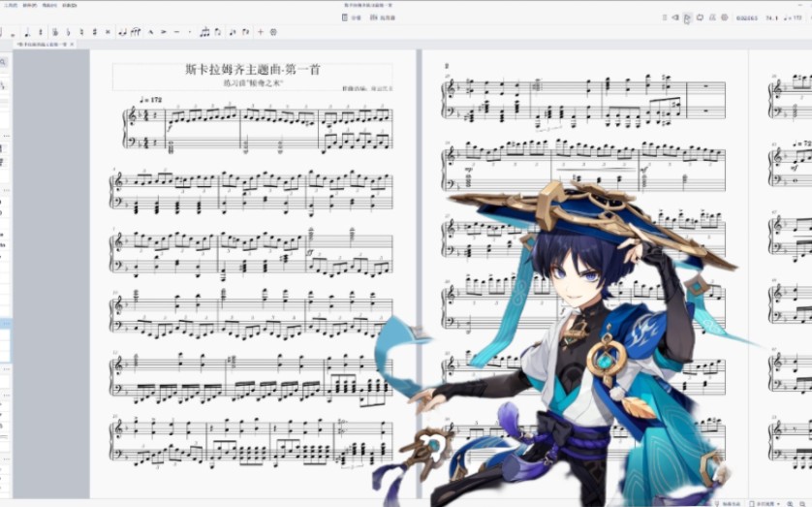Open the 诊断(D) diagnostics menu
Viewport: 812px width, 507px height.
click(70, 5)
